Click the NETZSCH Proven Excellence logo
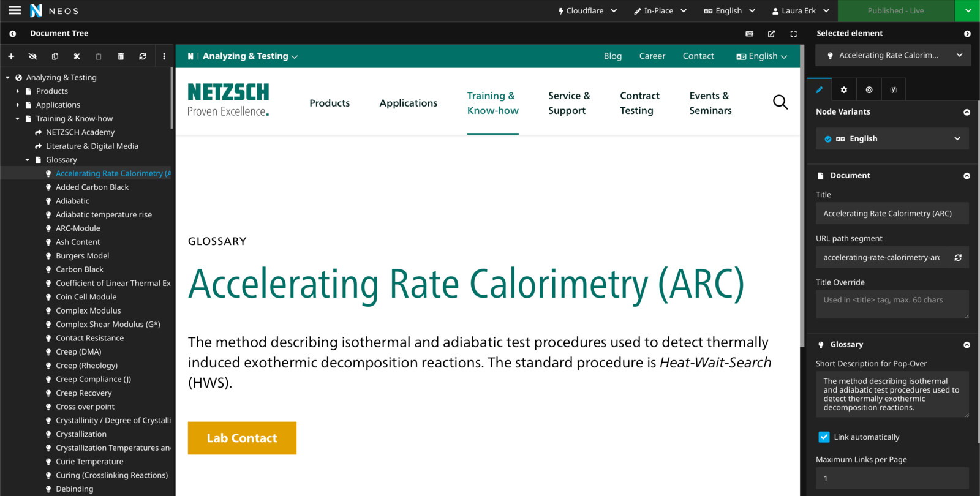 (228, 100)
